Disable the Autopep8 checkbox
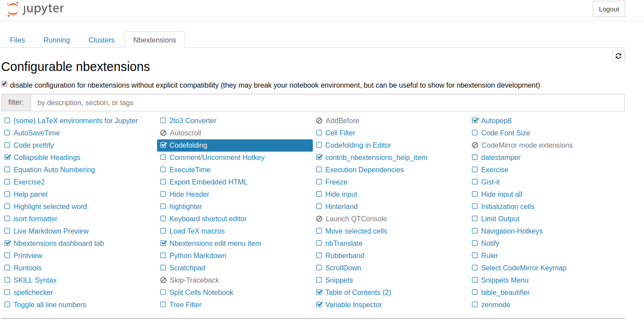Image resolution: width=644 pixels, height=326 pixels. 475,120
